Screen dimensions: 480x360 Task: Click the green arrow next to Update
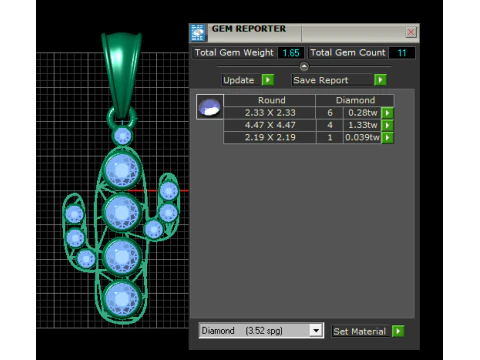pos(268,80)
